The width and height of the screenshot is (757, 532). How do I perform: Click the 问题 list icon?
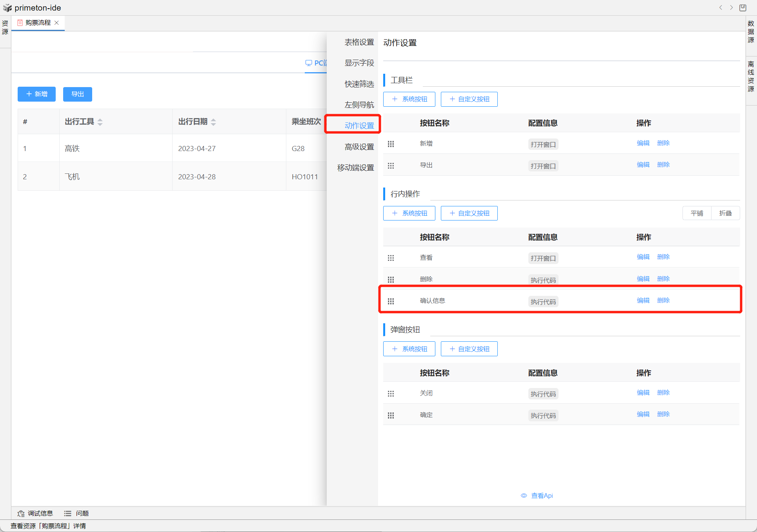(x=68, y=513)
